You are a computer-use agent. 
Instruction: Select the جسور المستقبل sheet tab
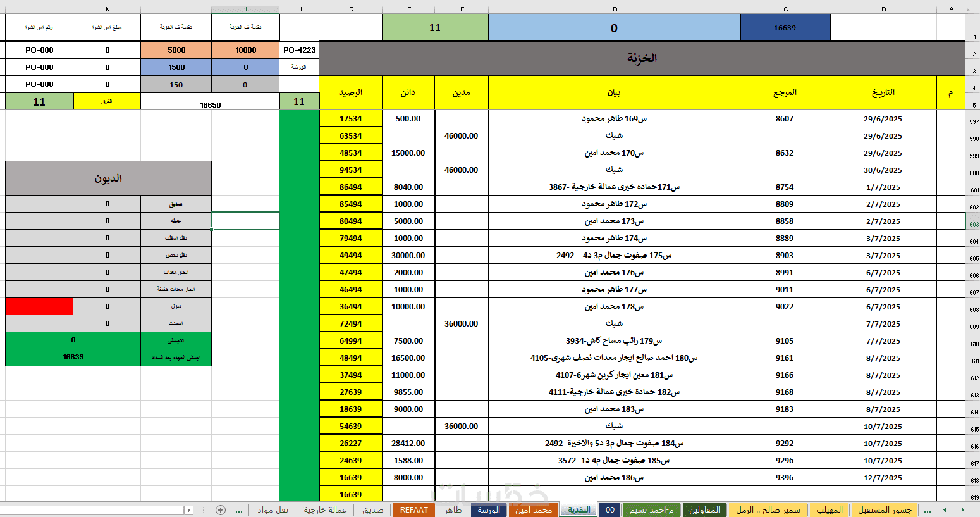point(885,510)
